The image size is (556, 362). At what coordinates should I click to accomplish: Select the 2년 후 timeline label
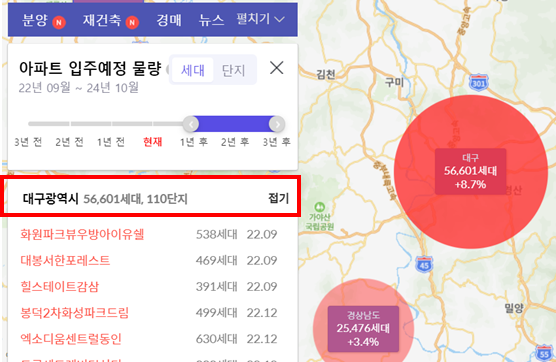coord(235,142)
